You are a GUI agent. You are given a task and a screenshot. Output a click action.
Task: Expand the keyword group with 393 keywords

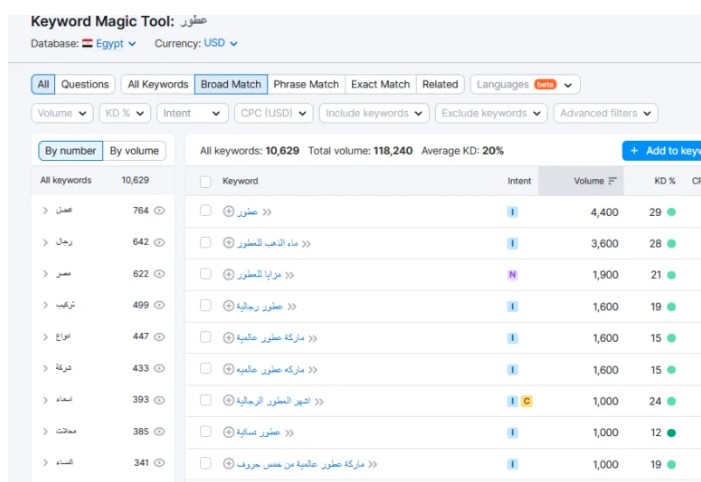[45, 400]
